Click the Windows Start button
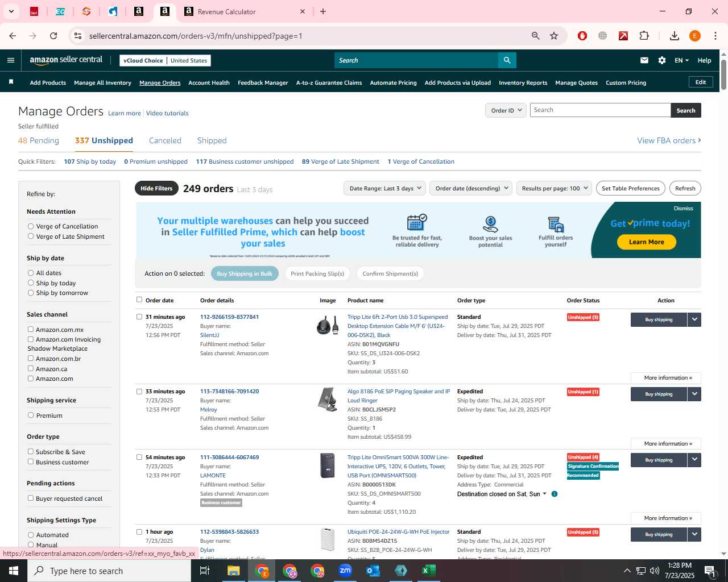 point(14,571)
